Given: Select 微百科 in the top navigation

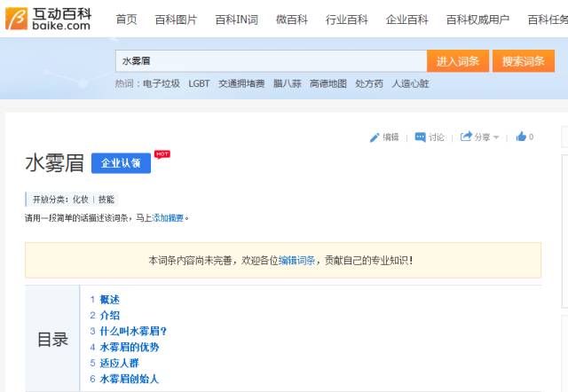Looking at the screenshot, I should click(x=292, y=20).
